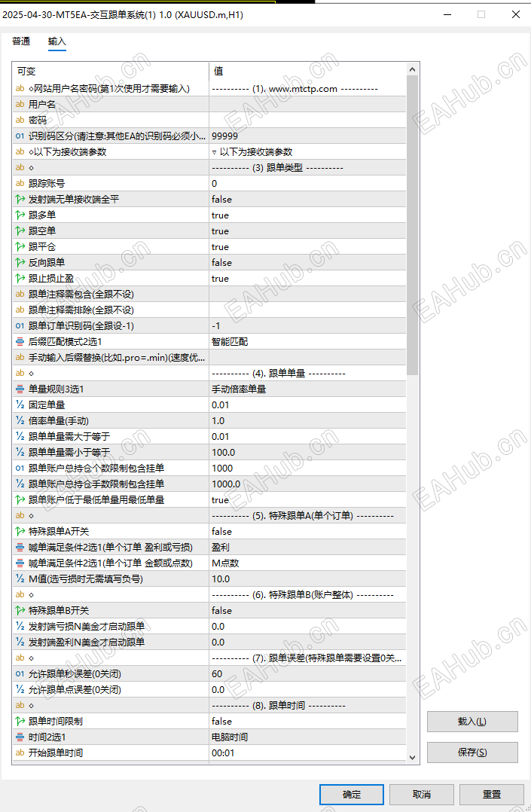531x812 pixels.
Task: Open the 电脑时间 time source dropdown
Action: coord(308,737)
